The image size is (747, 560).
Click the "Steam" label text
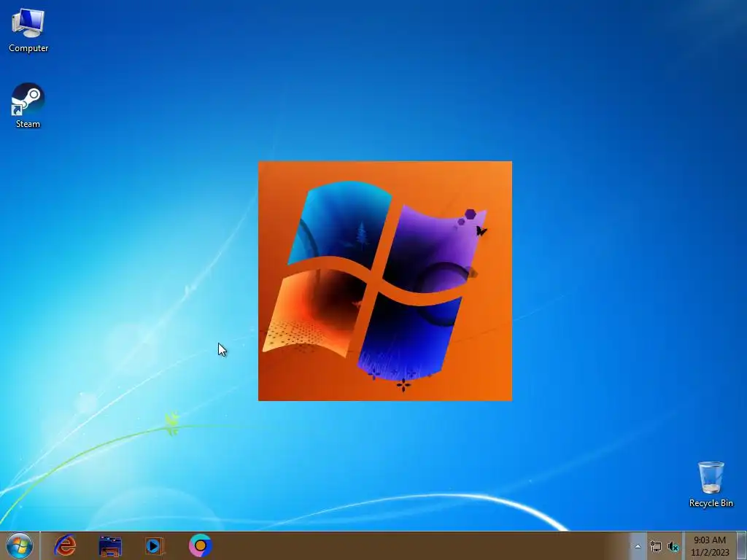pyautogui.click(x=28, y=124)
